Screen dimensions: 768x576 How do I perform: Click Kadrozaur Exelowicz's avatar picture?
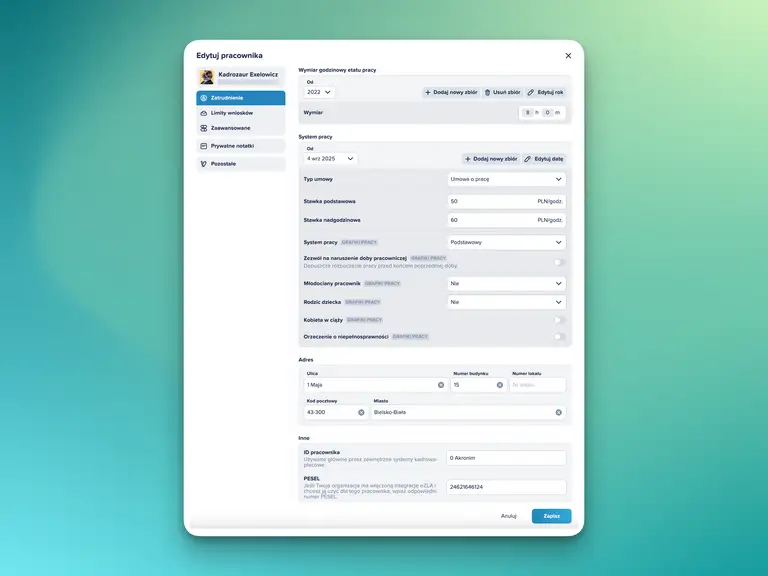point(207,76)
